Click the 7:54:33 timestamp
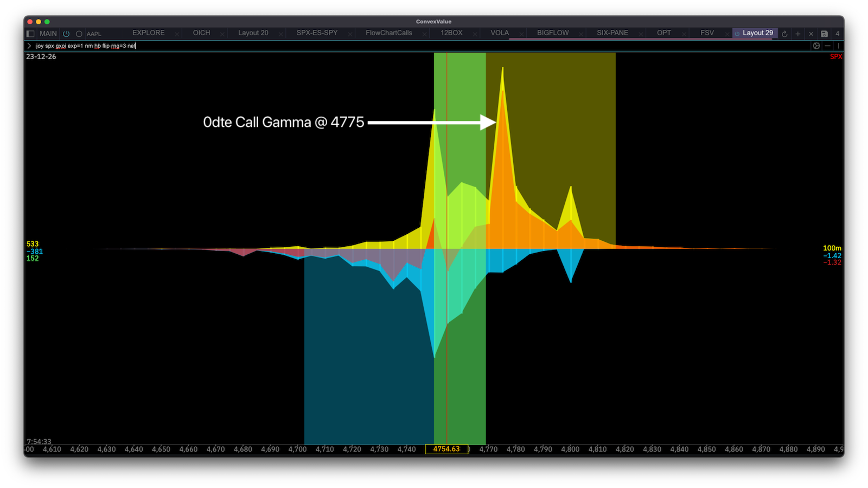Image resolution: width=868 pixels, height=488 pixels. pos(39,442)
